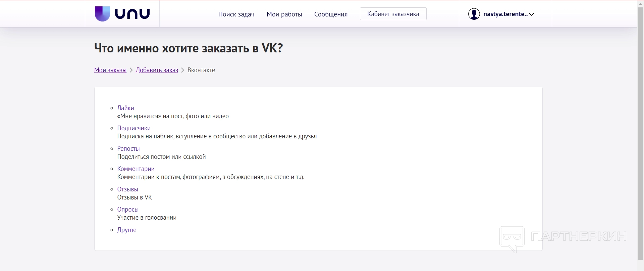Click the Кабинет заказчика button

pos(393,14)
